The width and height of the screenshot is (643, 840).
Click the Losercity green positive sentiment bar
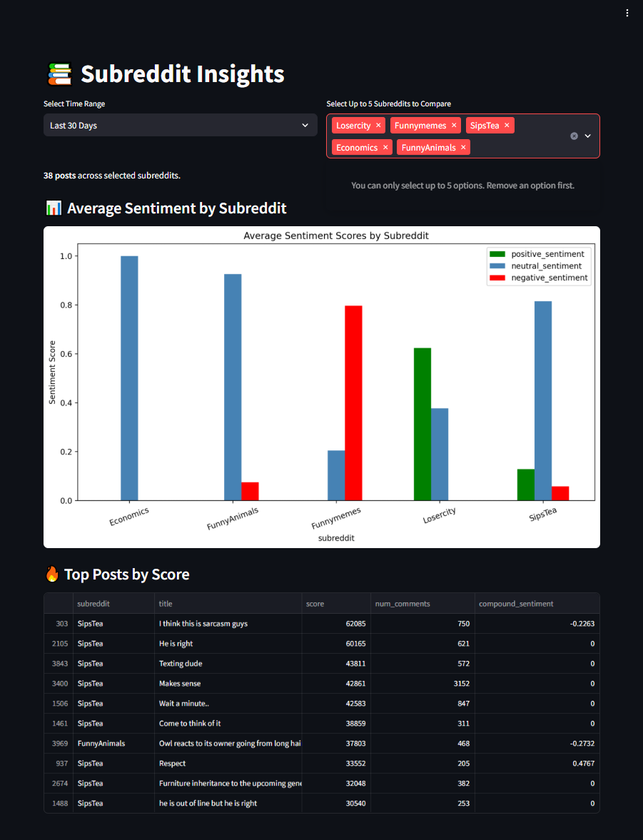(422, 425)
